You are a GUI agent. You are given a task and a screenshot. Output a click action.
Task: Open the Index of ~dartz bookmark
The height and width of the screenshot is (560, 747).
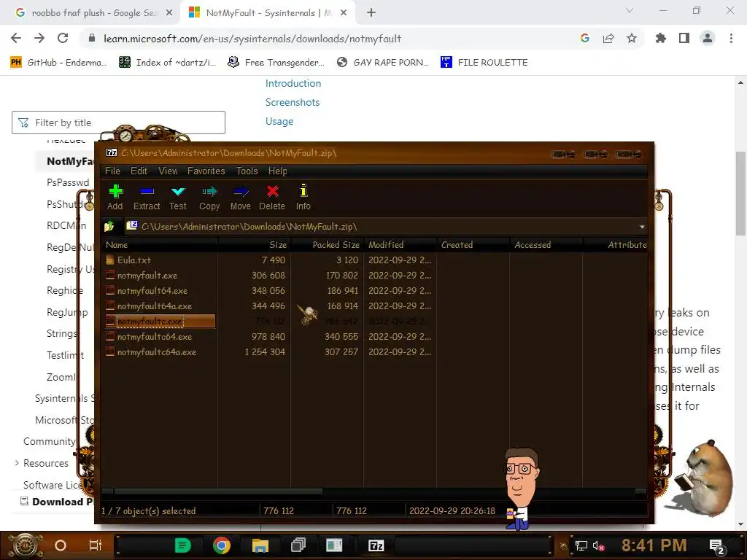(167, 63)
